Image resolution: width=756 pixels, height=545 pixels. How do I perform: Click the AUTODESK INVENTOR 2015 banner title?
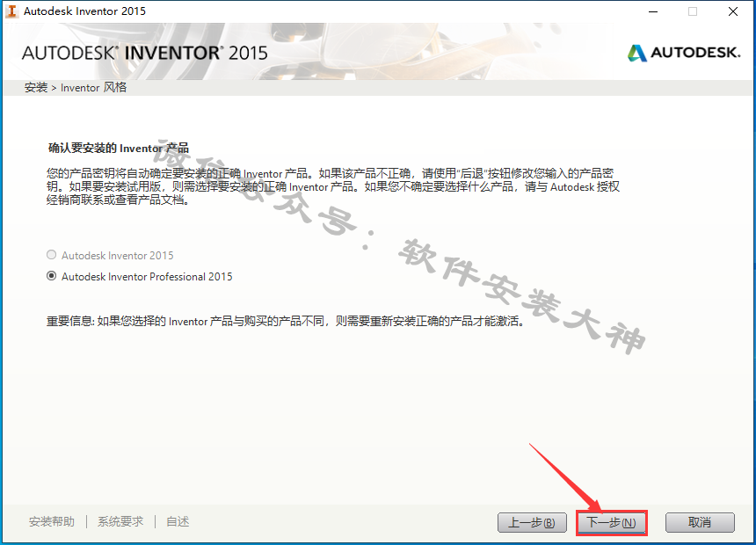pos(145,53)
